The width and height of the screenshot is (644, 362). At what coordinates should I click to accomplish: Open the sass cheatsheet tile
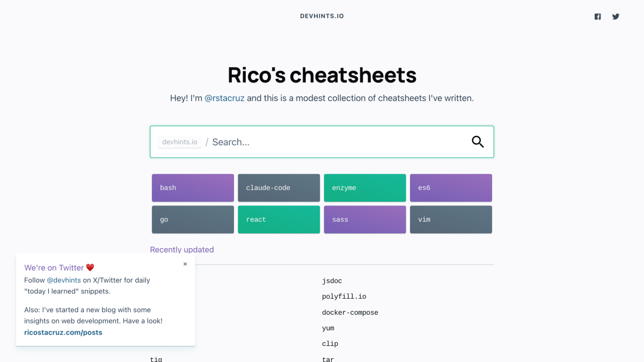[365, 220]
